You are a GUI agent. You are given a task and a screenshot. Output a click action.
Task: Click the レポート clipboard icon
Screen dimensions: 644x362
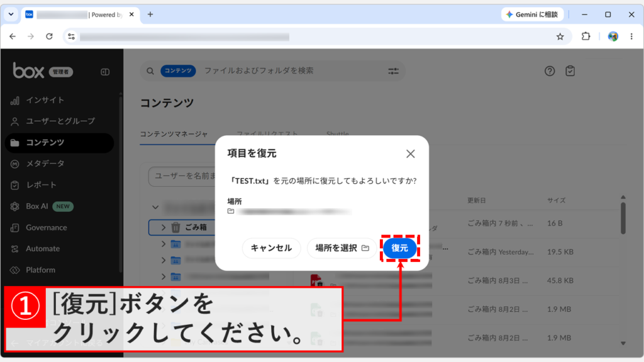point(15,185)
